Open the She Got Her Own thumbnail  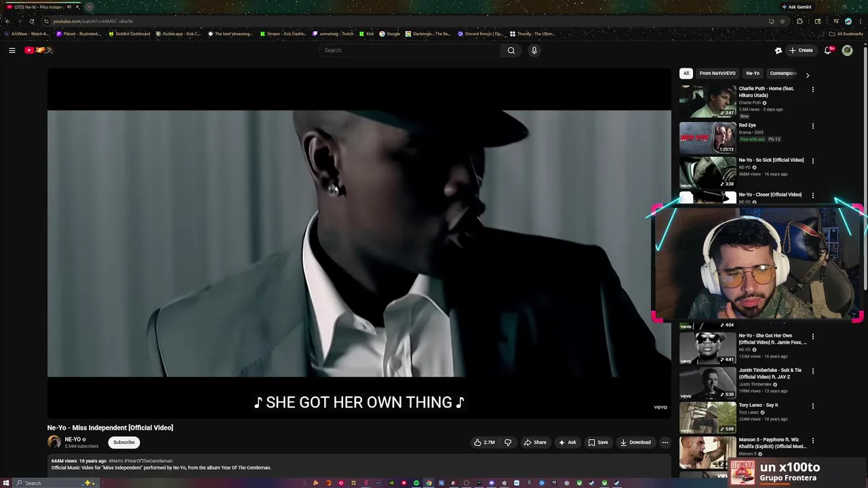pos(707,348)
